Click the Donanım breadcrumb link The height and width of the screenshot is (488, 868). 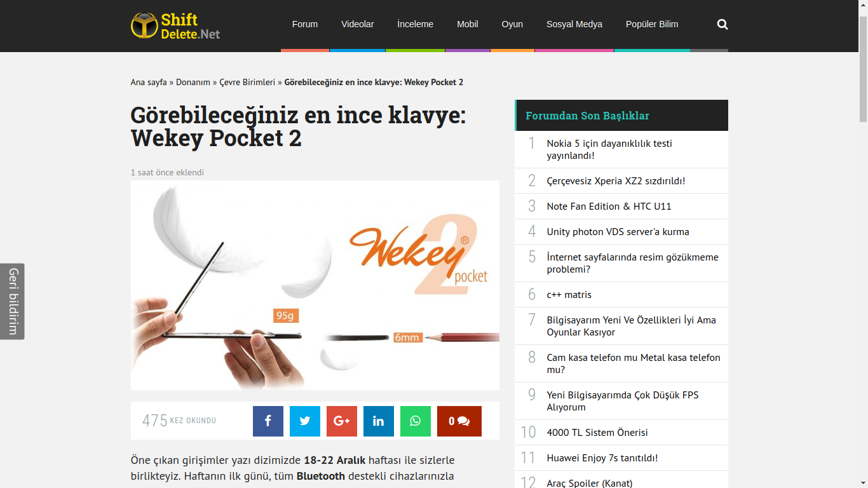click(x=193, y=83)
